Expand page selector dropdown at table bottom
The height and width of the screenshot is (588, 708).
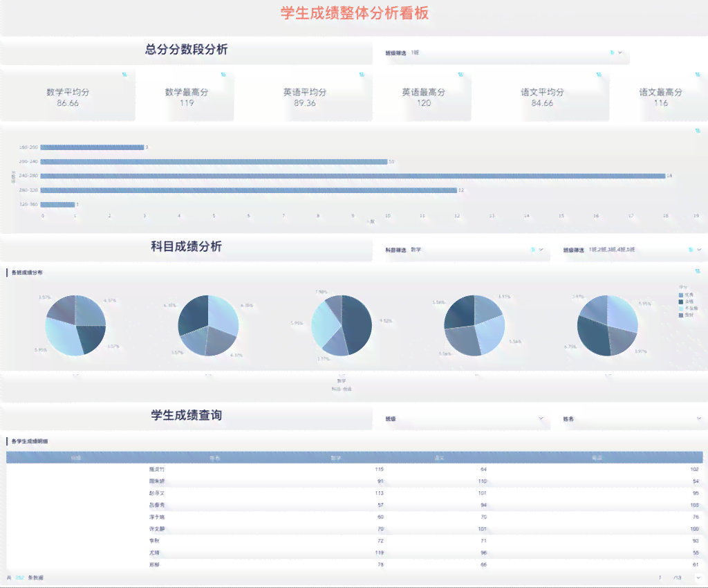(698, 578)
